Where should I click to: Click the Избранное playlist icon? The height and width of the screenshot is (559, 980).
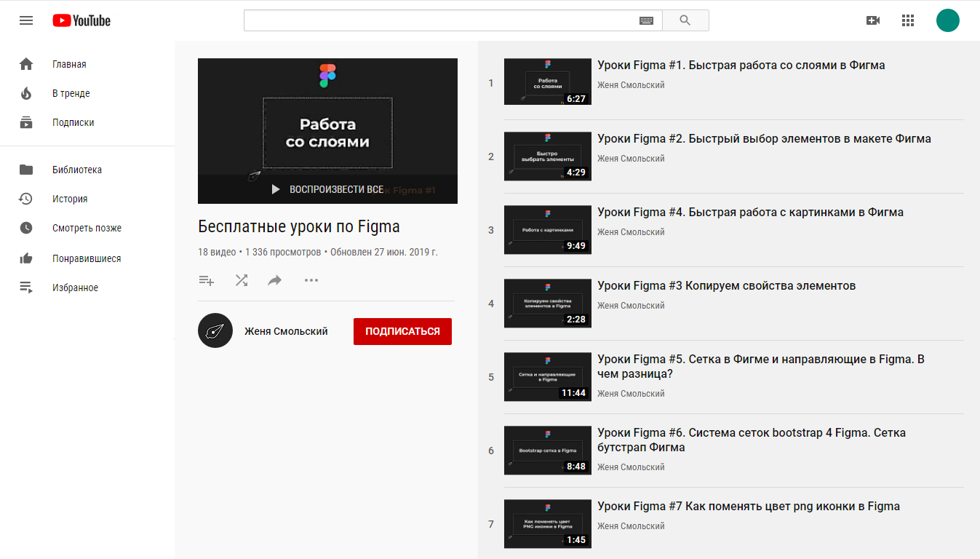click(x=26, y=288)
